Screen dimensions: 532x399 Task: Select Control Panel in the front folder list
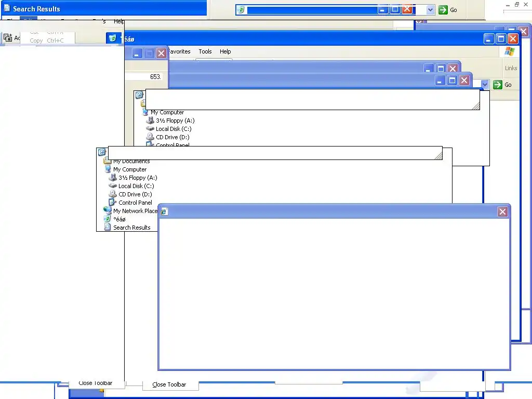[x=135, y=203]
